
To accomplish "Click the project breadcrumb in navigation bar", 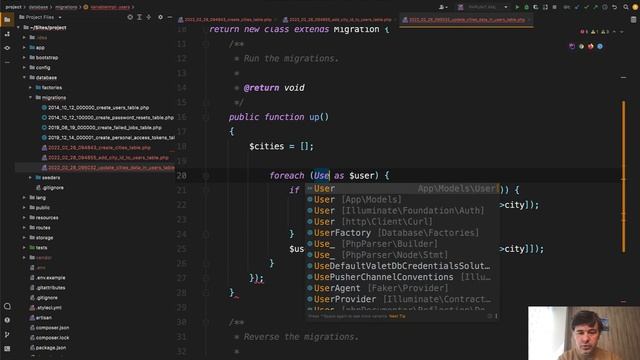I will (x=13, y=7).
